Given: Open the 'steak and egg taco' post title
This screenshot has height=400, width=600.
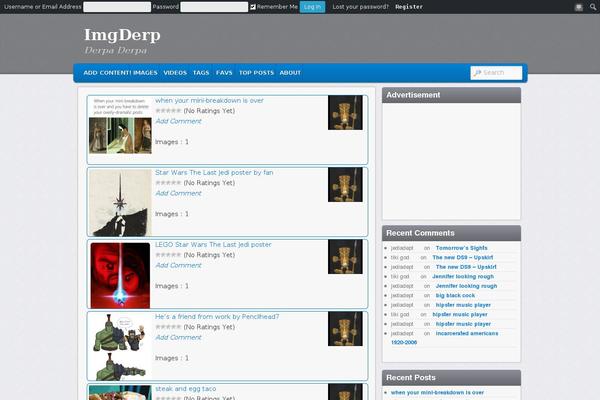Looking at the screenshot, I should click(186, 389).
